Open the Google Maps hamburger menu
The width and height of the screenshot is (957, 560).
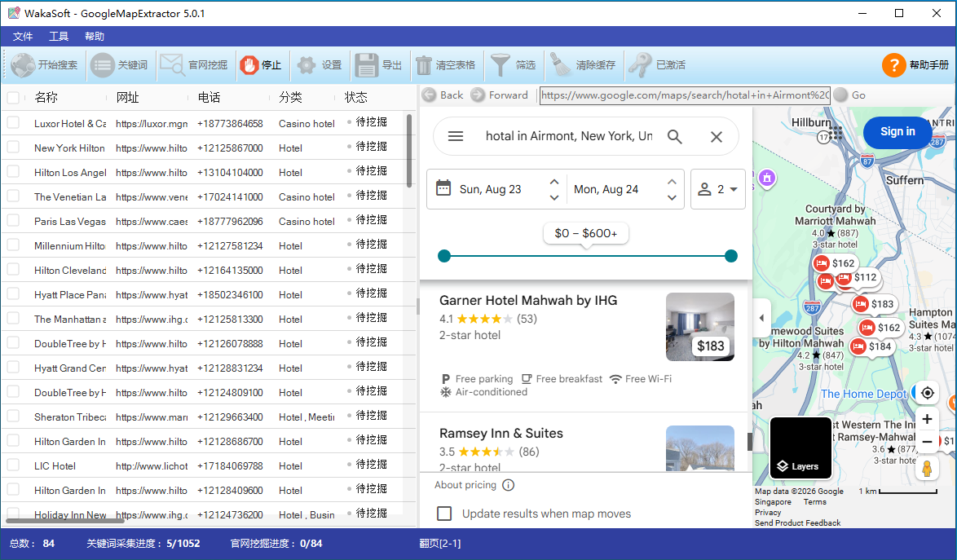[x=456, y=136]
